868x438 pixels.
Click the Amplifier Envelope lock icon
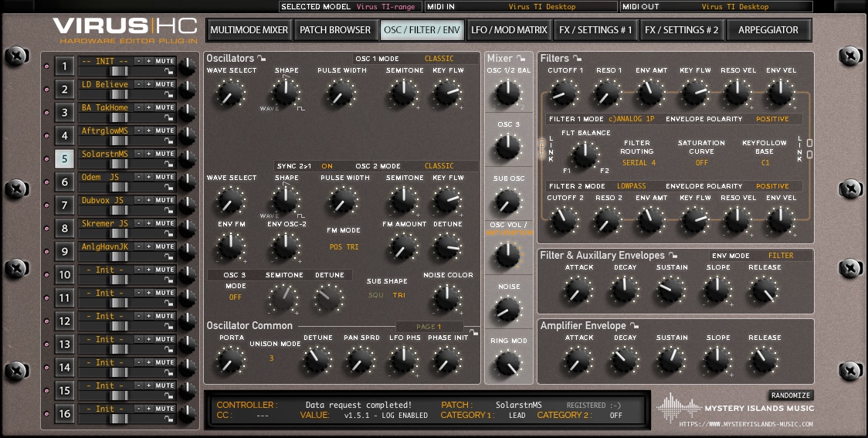(x=634, y=326)
